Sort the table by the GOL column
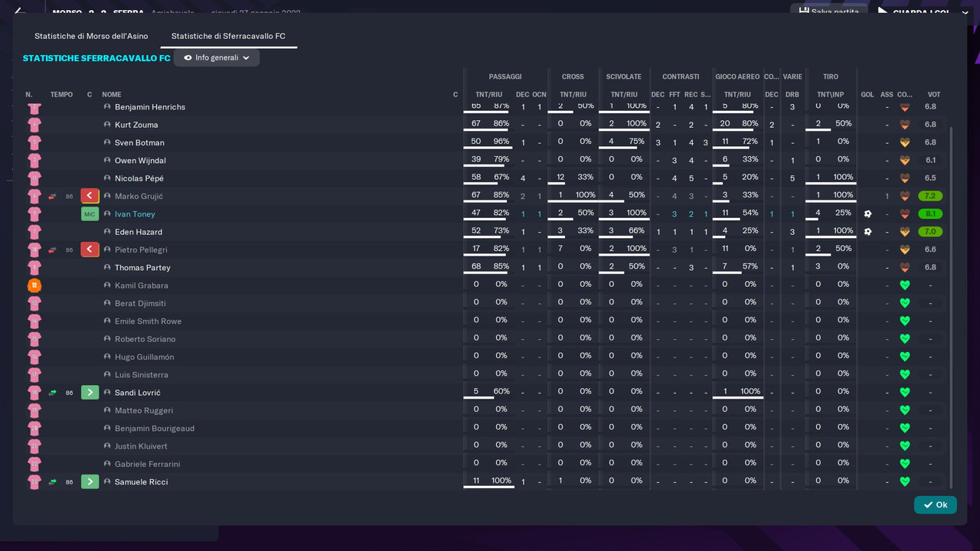 click(867, 95)
